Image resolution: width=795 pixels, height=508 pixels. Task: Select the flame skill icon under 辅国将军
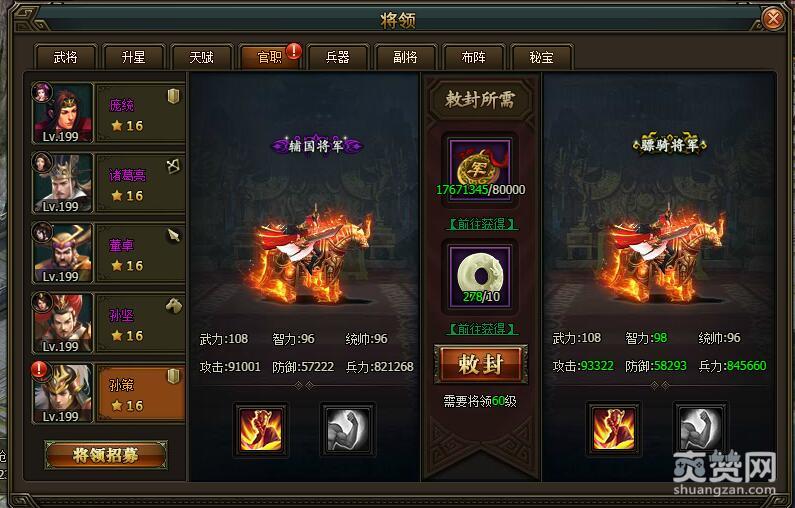tap(261, 430)
